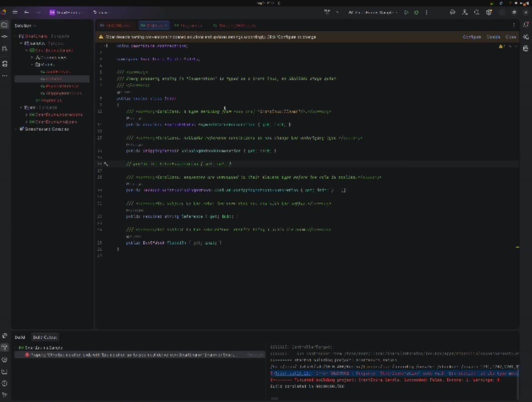Close the Order.cs editor tab

[166, 26]
